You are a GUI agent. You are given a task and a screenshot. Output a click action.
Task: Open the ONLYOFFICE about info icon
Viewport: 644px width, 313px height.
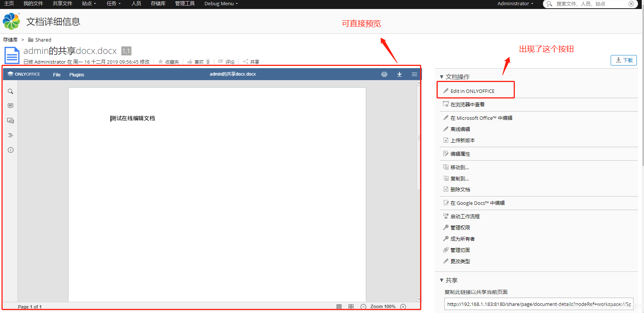(10, 150)
